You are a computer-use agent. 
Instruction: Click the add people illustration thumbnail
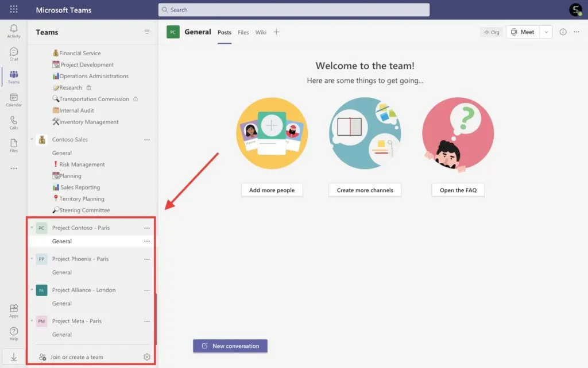[272, 133]
